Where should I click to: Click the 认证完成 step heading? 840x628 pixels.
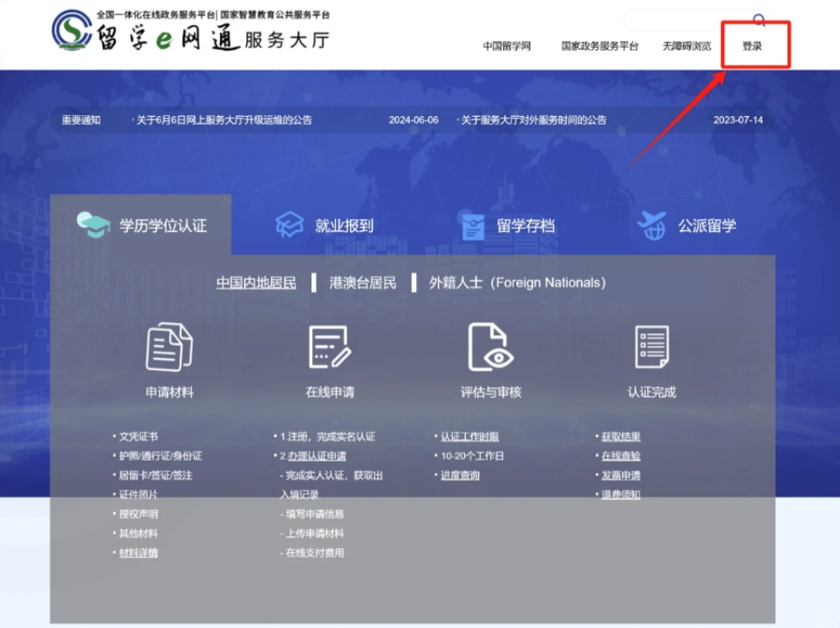(x=652, y=392)
